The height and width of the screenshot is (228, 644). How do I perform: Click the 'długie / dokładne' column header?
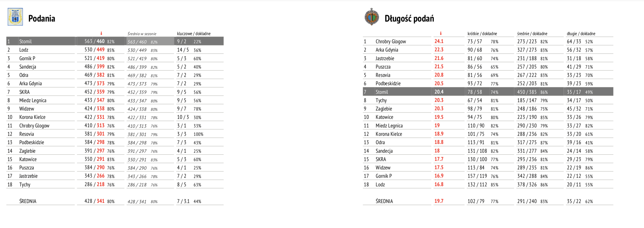pyautogui.click(x=581, y=33)
